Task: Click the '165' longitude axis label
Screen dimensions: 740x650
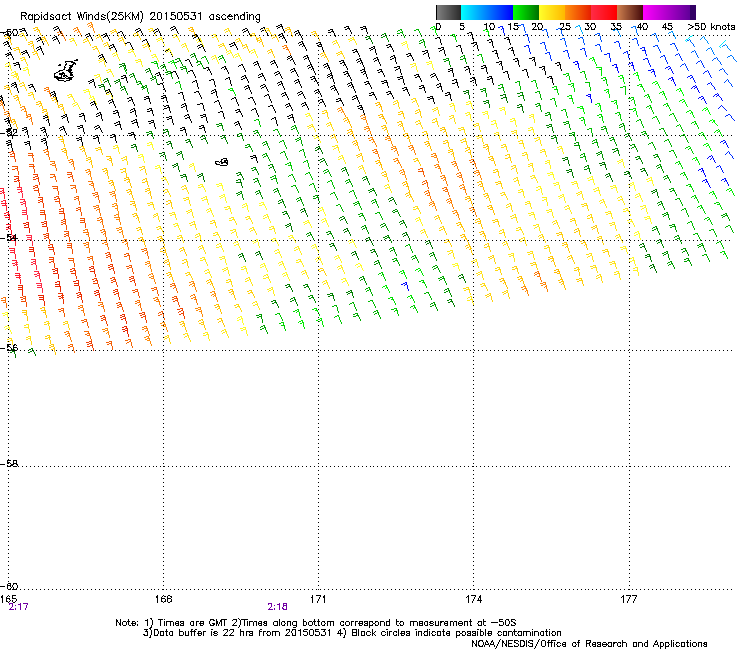Action: [9, 599]
